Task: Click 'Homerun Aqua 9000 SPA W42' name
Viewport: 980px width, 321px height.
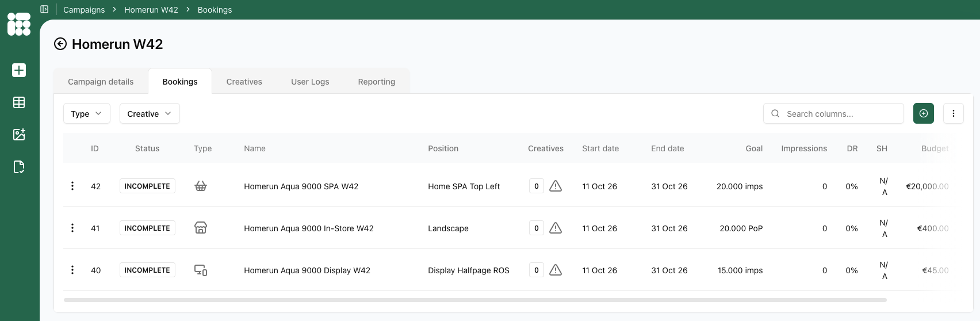Action: click(x=301, y=186)
